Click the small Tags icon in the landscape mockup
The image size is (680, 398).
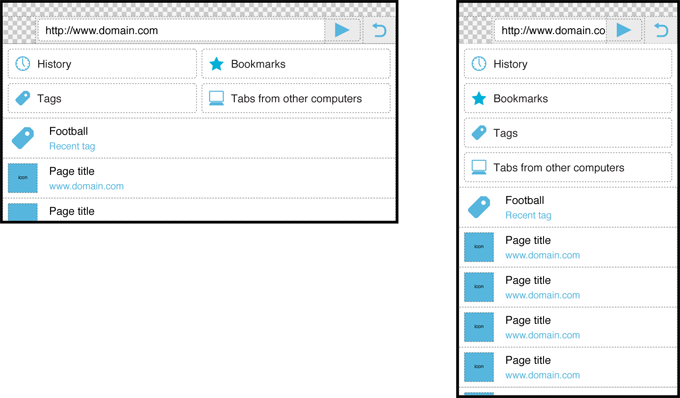(23, 98)
